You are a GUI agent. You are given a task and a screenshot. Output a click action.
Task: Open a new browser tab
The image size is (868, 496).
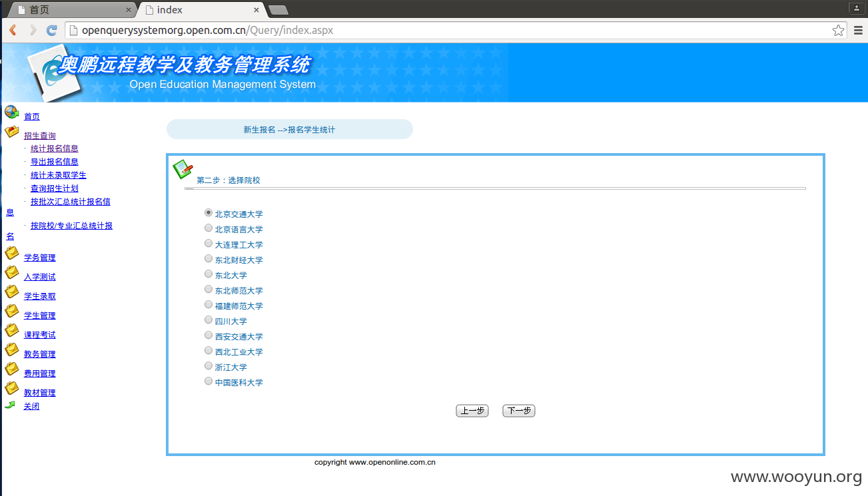[x=278, y=10]
